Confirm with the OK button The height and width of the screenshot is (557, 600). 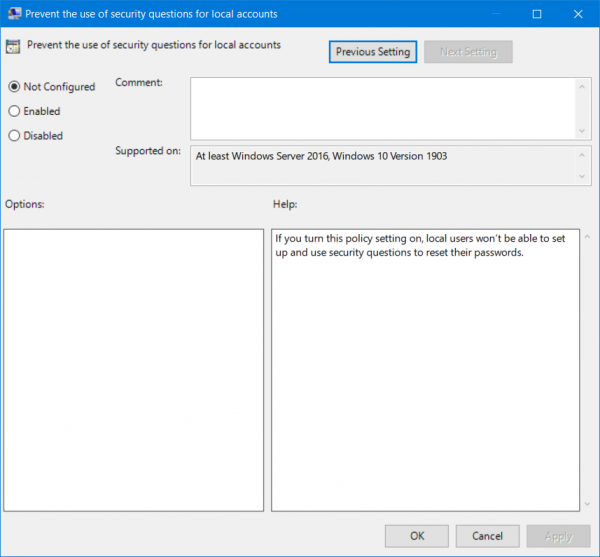click(417, 536)
